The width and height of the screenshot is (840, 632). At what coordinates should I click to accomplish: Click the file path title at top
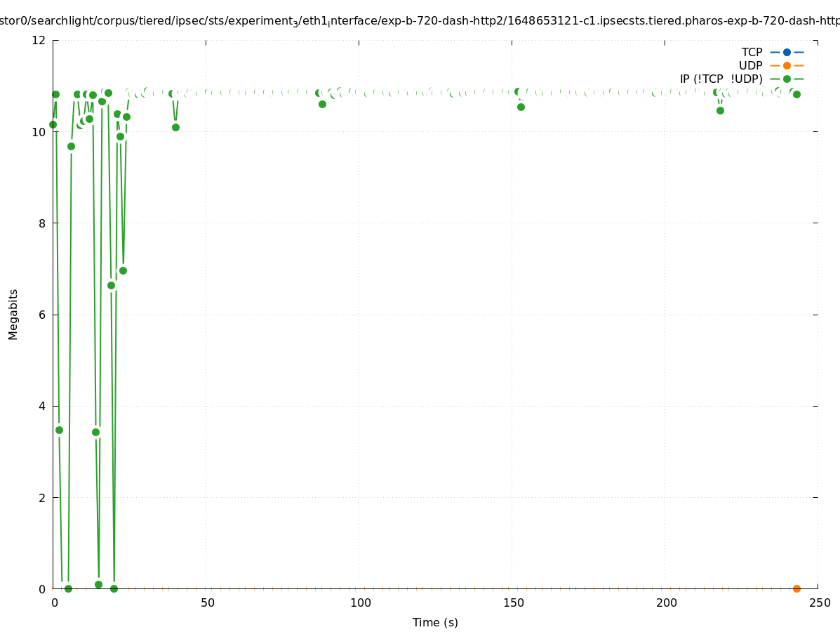click(x=420, y=21)
